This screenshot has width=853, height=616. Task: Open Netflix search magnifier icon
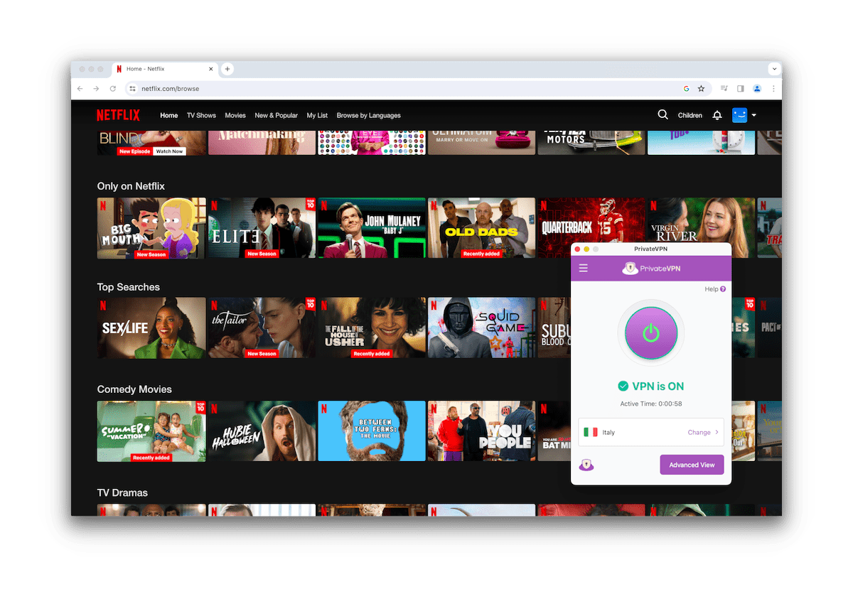(x=662, y=114)
